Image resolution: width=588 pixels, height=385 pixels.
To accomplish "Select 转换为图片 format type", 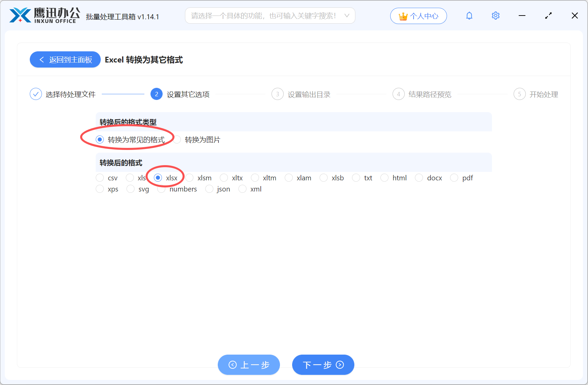I will [x=177, y=139].
